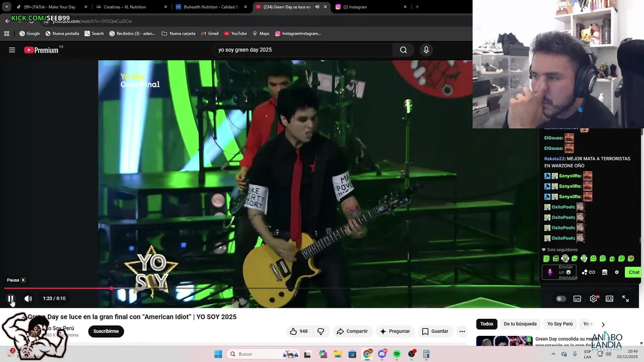The image size is (644, 362).
Task: Open Kick chat shop icon
Action: coord(605,272)
